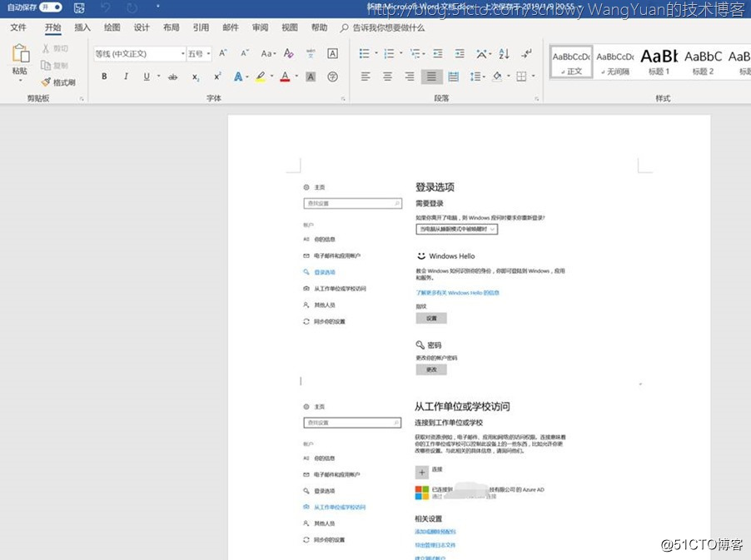
Task: Apply the 无间隔 style
Action: 615,62
